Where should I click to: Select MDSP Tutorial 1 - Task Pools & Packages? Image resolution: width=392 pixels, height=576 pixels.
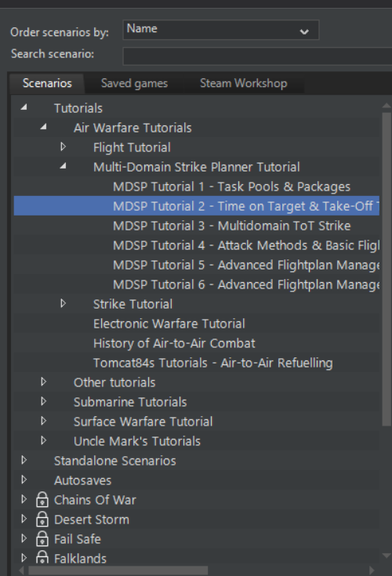231,187
